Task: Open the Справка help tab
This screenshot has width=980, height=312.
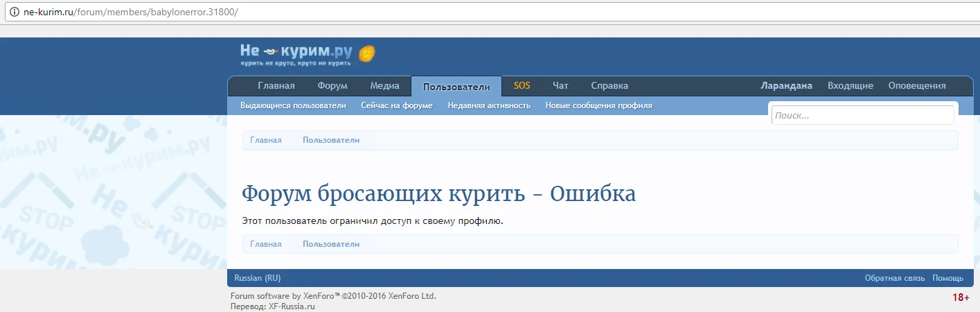Action: [x=609, y=86]
